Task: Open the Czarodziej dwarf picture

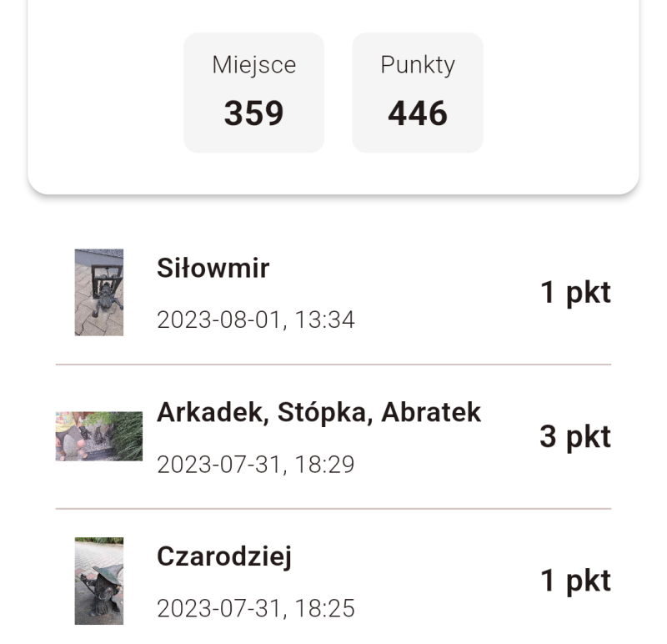Action: (98, 580)
